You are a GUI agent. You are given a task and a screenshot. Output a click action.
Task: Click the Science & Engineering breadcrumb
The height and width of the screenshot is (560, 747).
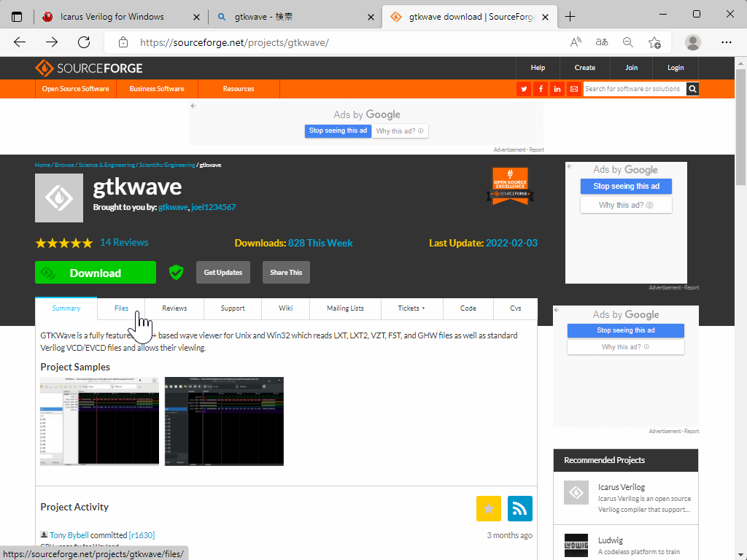click(107, 166)
